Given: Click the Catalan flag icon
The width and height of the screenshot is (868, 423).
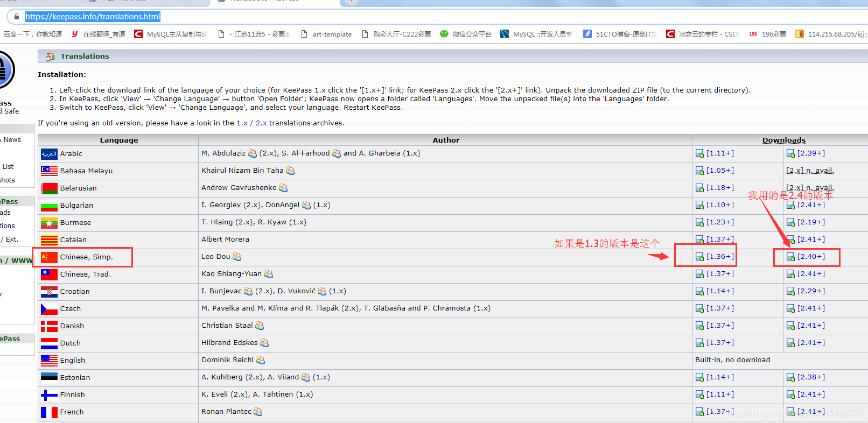Looking at the screenshot, I should coord(49,240).
